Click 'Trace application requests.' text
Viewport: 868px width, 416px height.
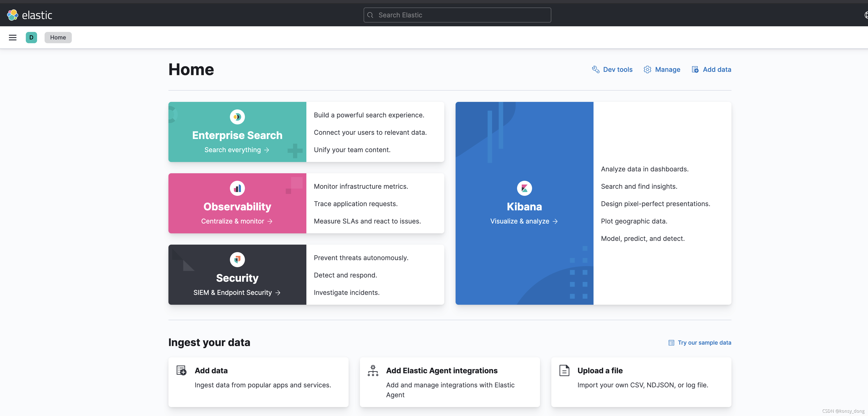355,204
